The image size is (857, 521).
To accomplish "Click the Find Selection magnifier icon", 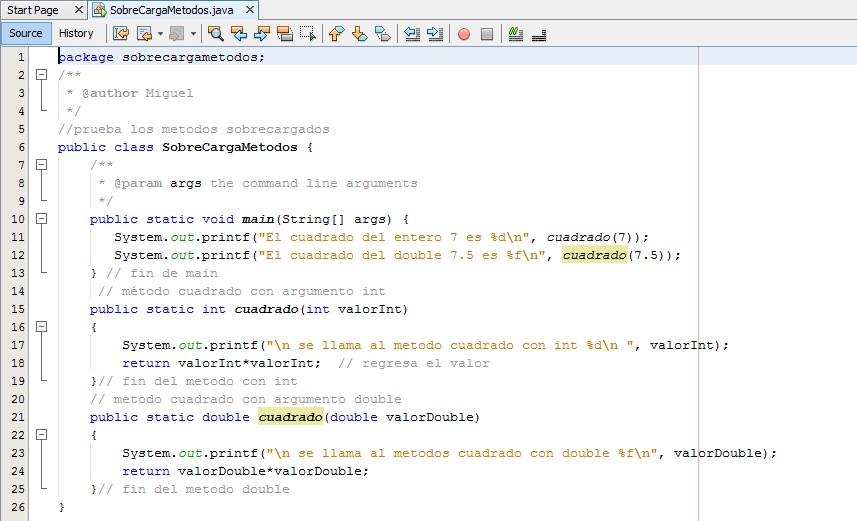I will [215, 33].
